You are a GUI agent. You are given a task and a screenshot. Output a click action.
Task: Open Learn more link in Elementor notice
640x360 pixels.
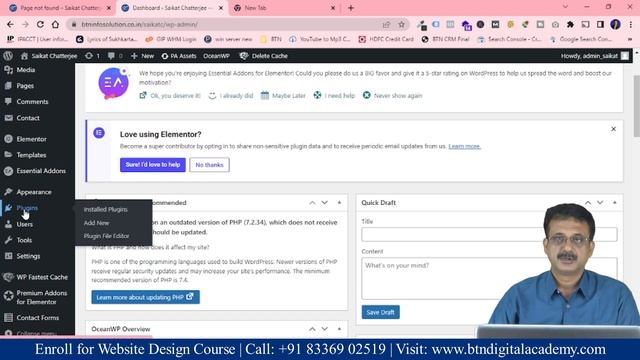point(464,146)
